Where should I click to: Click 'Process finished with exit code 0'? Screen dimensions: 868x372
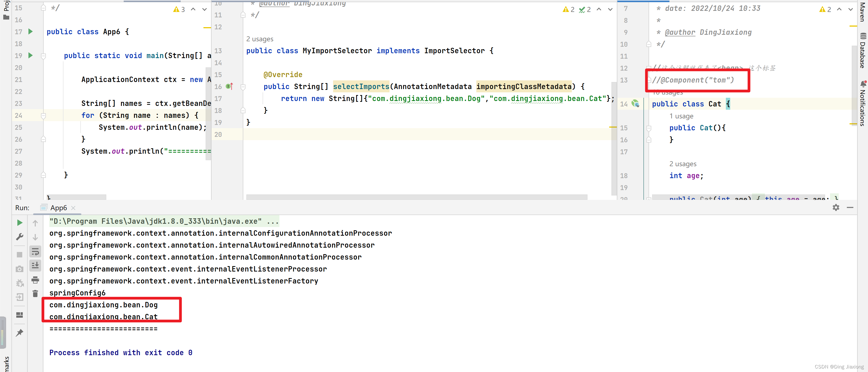tap(121, 352)
